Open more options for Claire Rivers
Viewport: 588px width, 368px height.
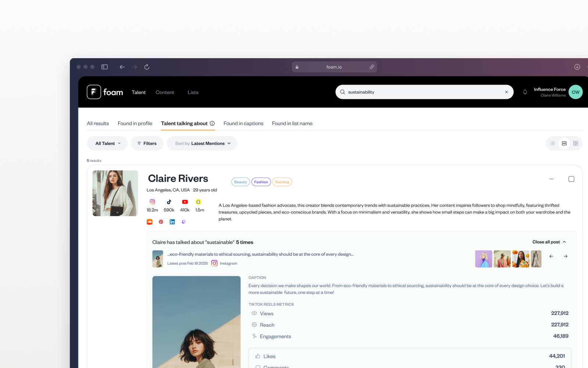coord(551,179)
